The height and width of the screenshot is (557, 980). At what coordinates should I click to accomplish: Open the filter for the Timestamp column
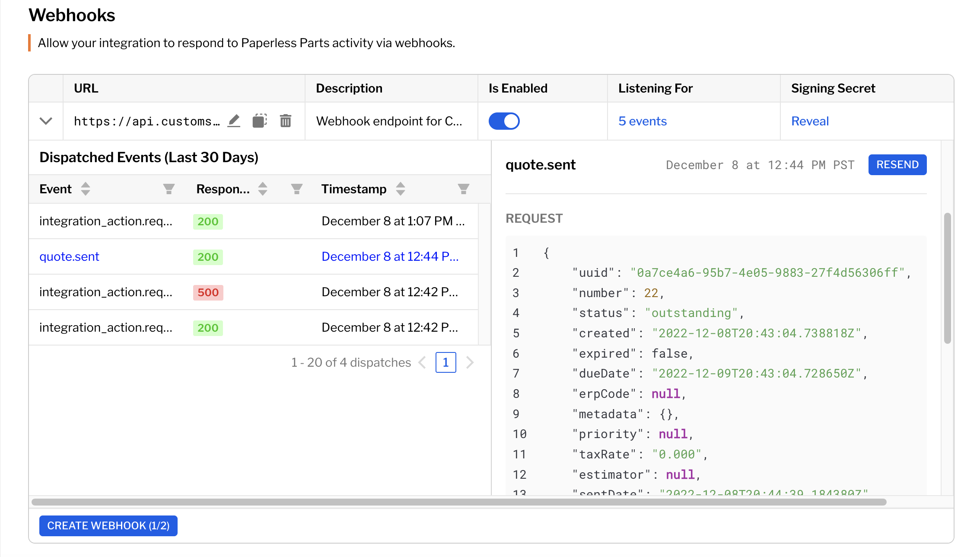tap(462, 189)
